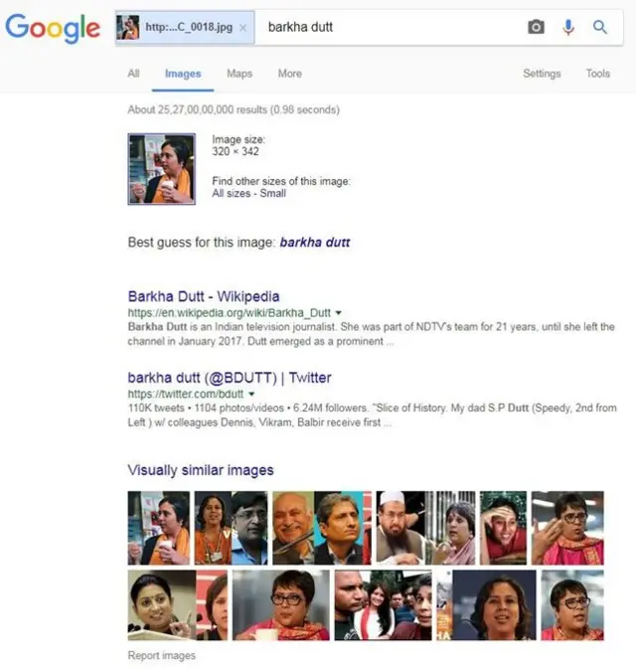Open the More menu tab
The height and width of the screenshot is (672, 636).
click(290, 74)
